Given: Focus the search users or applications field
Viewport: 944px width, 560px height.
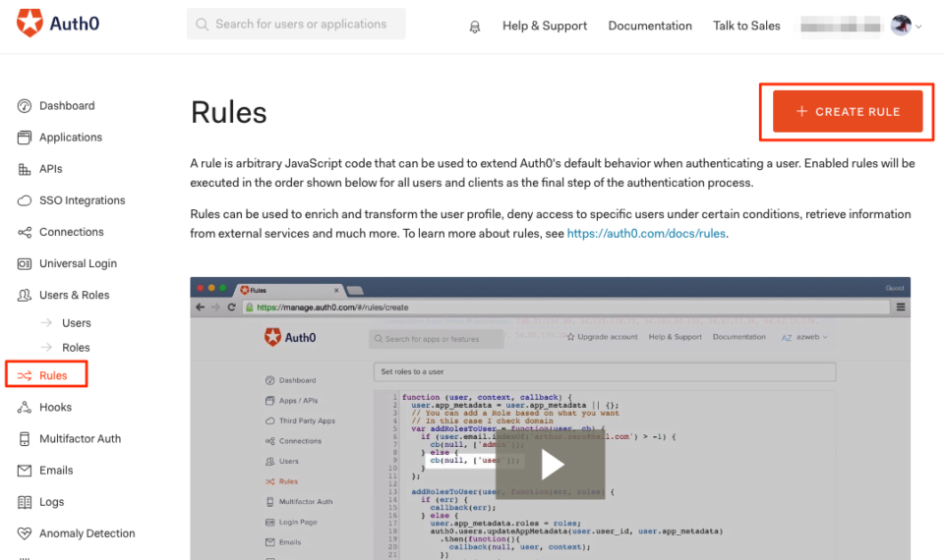Looking at the screenshot, I should click(296, 24).
